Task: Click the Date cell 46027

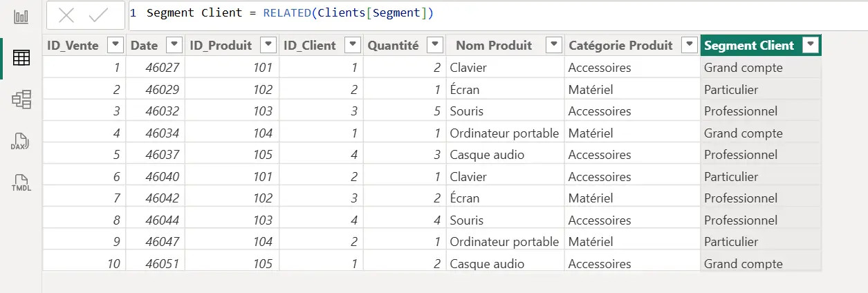Action: [163, 68]
